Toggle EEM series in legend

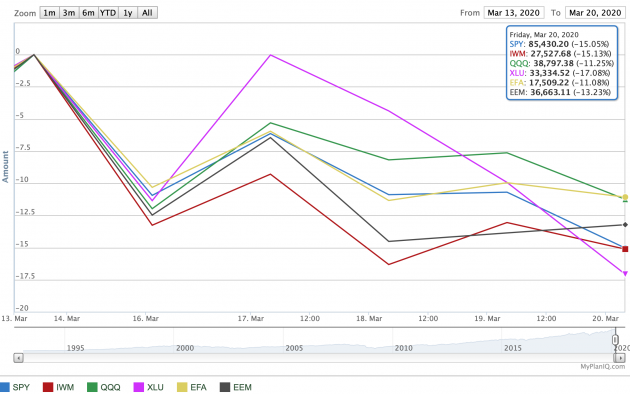[236, 387]
